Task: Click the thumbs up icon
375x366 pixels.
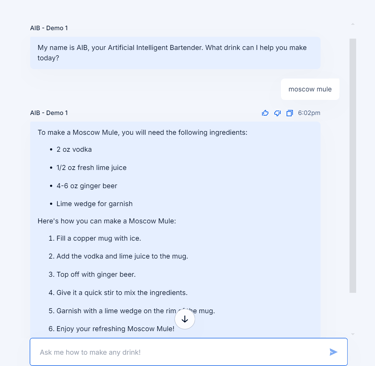Action: pyautogui.click(x=265, y=113)
